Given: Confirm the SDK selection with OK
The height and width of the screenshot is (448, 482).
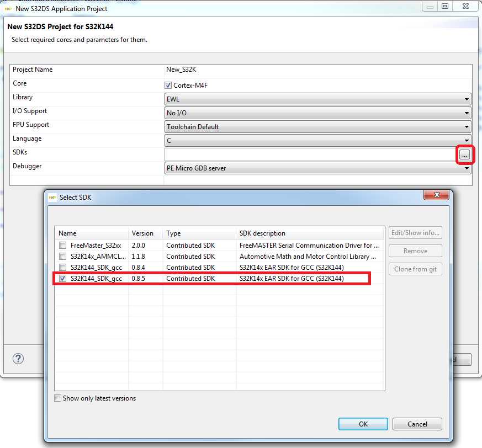Looking at the screenshot, I should point(363,424).
